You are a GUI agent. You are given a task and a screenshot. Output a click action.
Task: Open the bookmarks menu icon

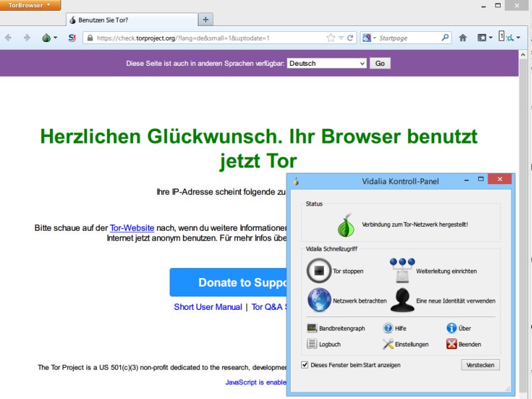click(x=481, y=38)
